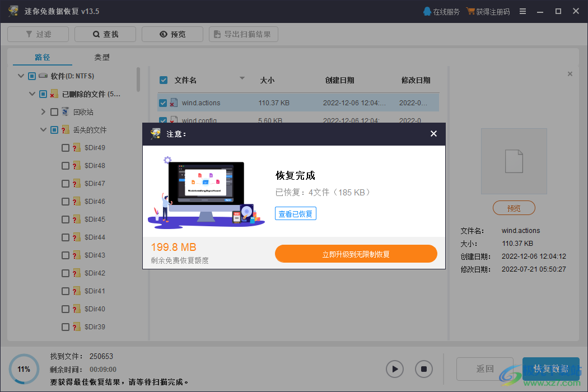The height and width of the screenshot is (392, 588).
Task: Select the 查找 search tool
Action: [x=105, y=34]
